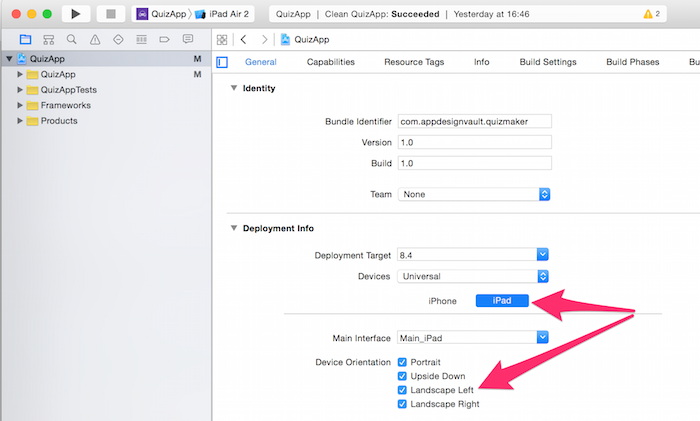Viewport: 700px width, 421px height.
Task: Choose the iPad Air 2 destination
Action: pyautogui.click(x=222, y=14)
